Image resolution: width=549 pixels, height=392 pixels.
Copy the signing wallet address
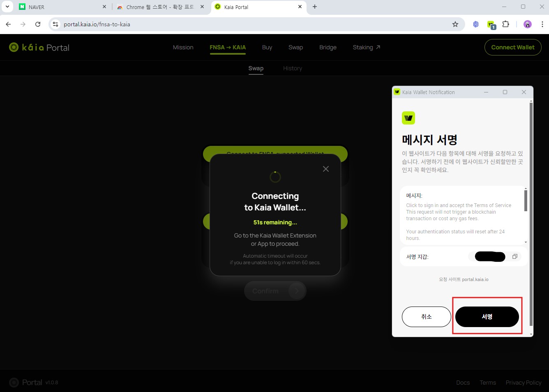[x=514, y=256]
